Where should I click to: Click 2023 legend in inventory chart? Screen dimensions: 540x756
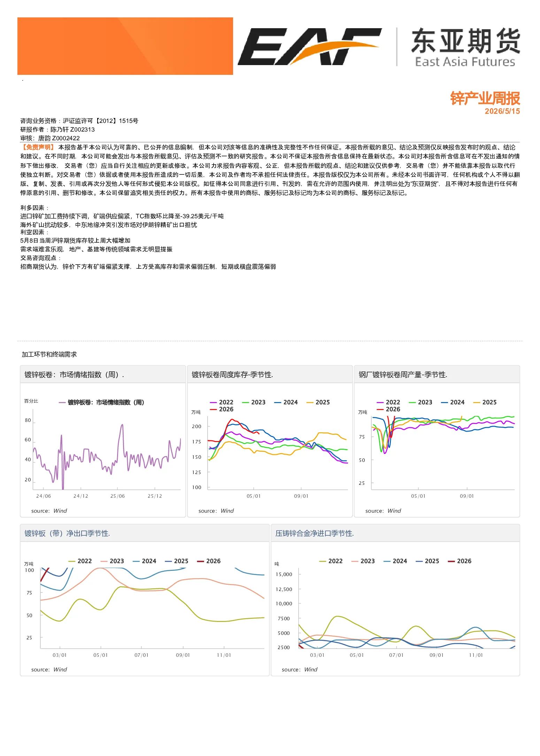click(x=254, y=402)
